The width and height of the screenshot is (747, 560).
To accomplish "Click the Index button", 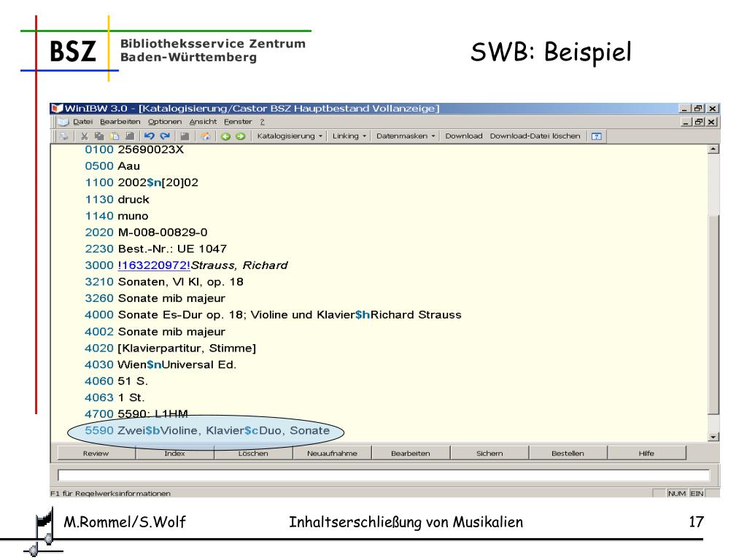I will click(x=174, y=454).
